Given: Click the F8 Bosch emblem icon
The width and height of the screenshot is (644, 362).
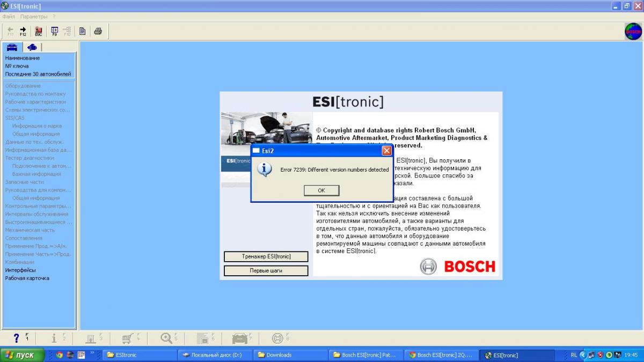Looking at the screenshot, I should (279, 338).
